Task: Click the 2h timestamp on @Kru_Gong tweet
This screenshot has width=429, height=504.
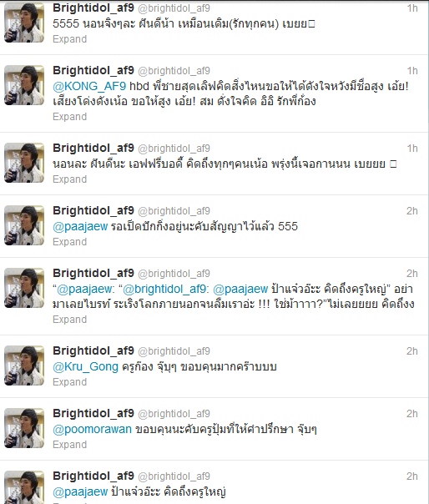Action: tap(412, 351)
